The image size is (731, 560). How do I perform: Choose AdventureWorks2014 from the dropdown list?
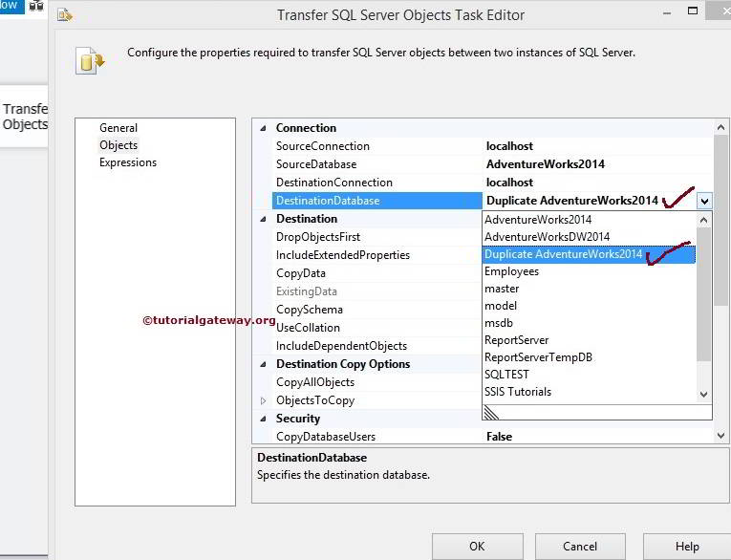590,220
